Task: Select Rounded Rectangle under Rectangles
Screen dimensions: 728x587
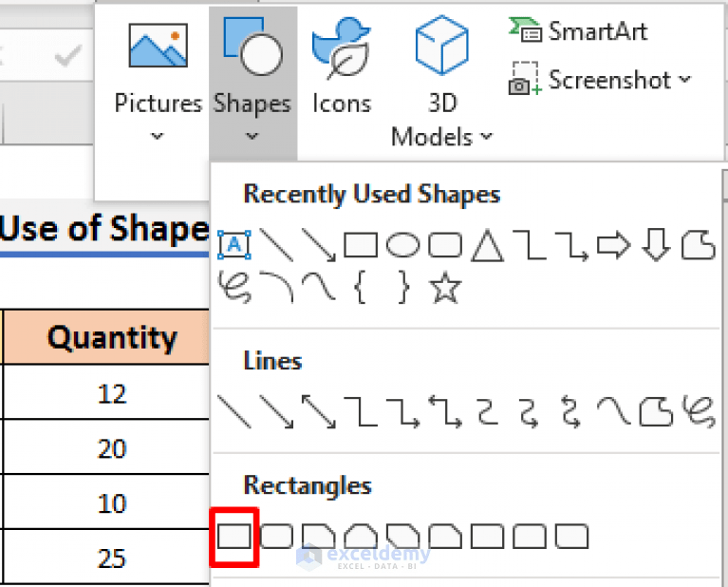Action: coord(276,537)
